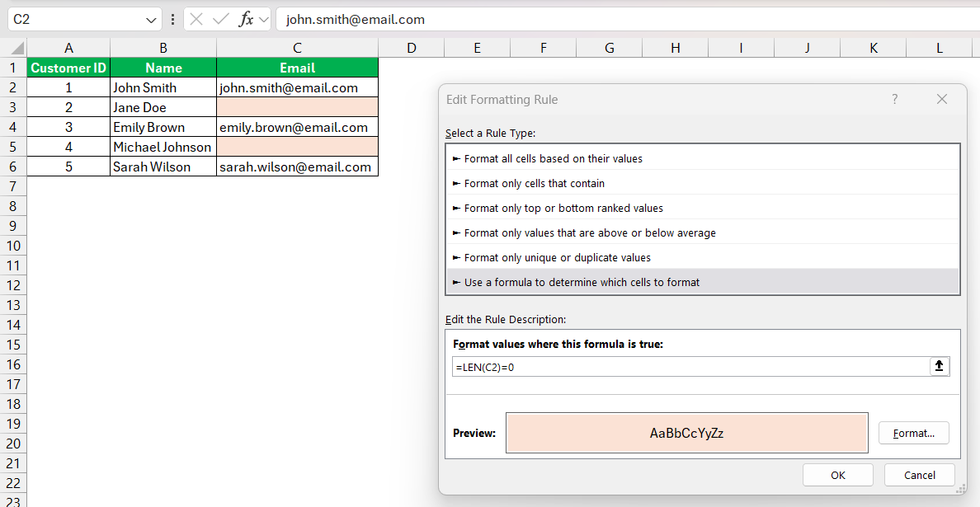Select 'Format only top or bottom ranked values'
The image size is (980, 507).
(703, 208)
